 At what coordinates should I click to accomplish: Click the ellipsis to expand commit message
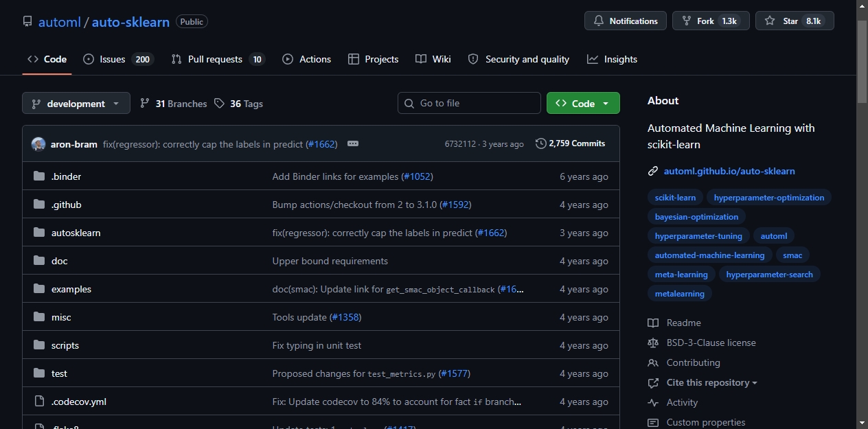[x=353, y=144]
